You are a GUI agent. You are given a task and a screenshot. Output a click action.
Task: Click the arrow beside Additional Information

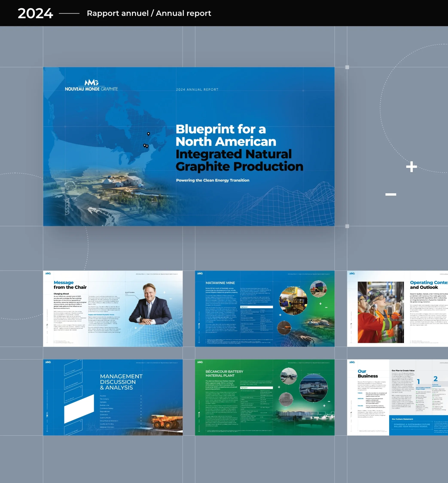pos(141,427)
